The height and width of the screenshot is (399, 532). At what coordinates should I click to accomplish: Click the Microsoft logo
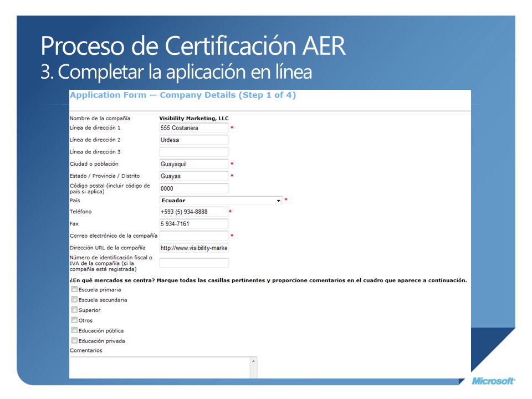point(493,381)
